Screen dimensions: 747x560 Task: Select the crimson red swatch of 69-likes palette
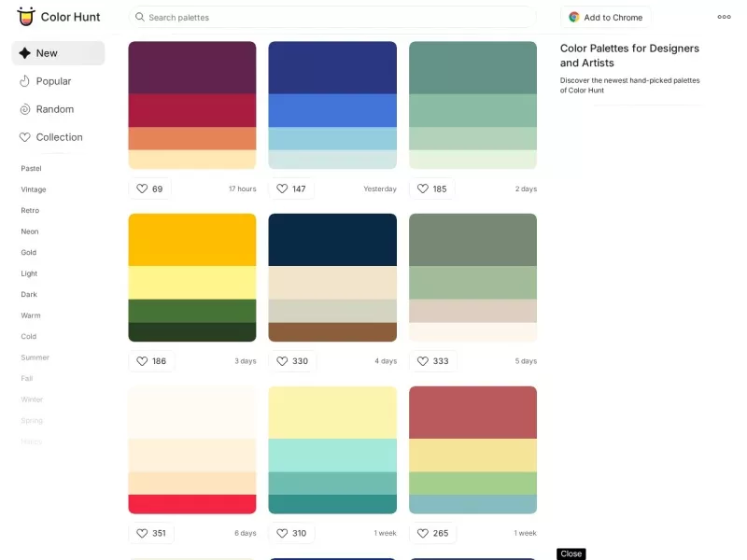192,110
